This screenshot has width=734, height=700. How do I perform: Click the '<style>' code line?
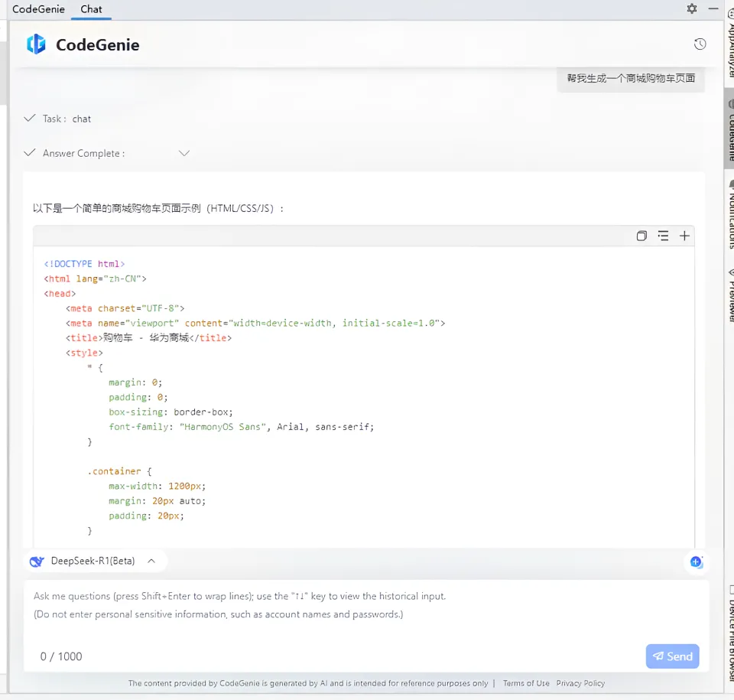[x=84, y=353]
